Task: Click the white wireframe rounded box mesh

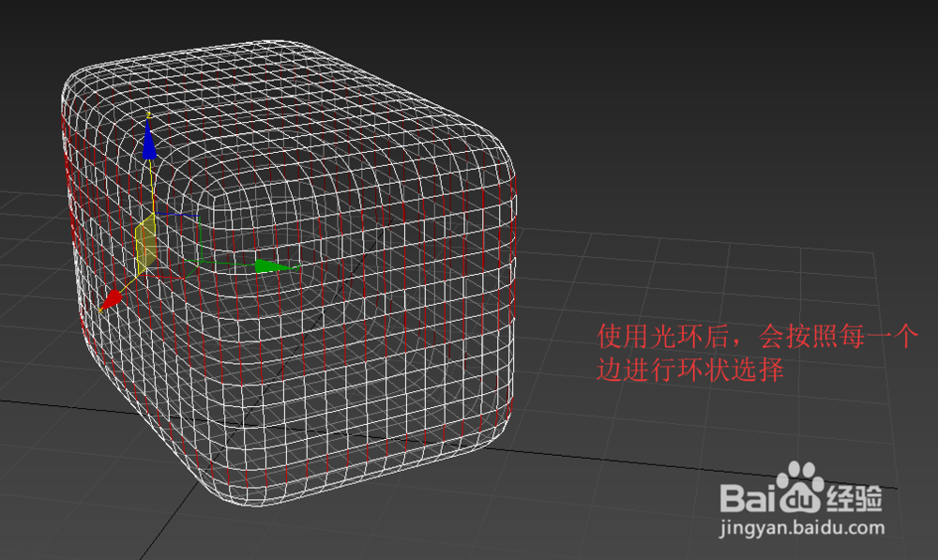Action: pos(288,272)
